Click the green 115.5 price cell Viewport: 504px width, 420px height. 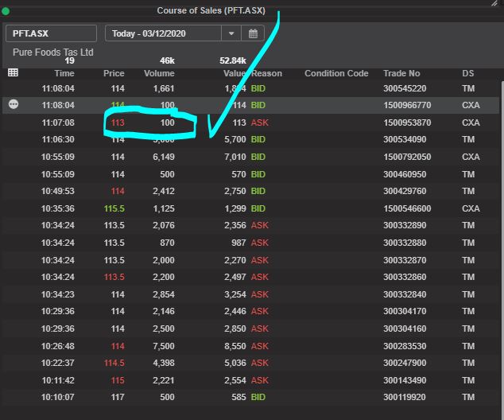coord(114,208)
